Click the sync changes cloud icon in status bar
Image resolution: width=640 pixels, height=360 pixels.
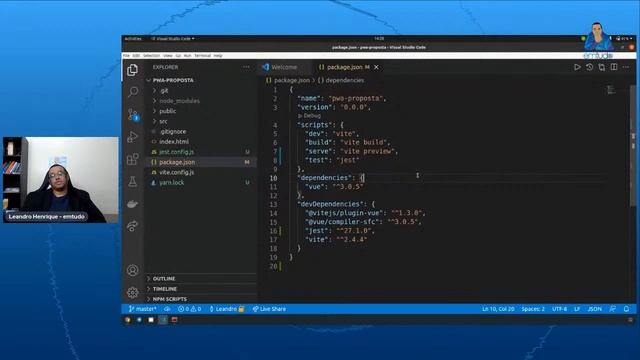(x=167, y=309)
